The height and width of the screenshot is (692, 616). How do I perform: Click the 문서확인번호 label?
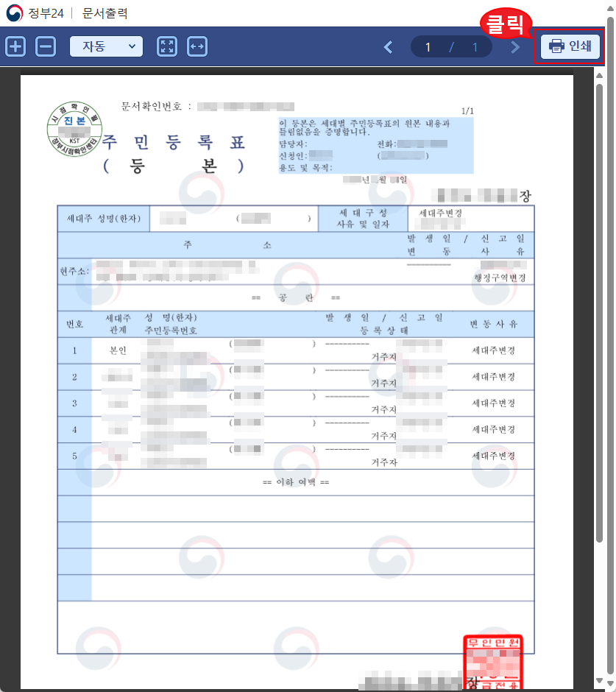tap(152, 106)
